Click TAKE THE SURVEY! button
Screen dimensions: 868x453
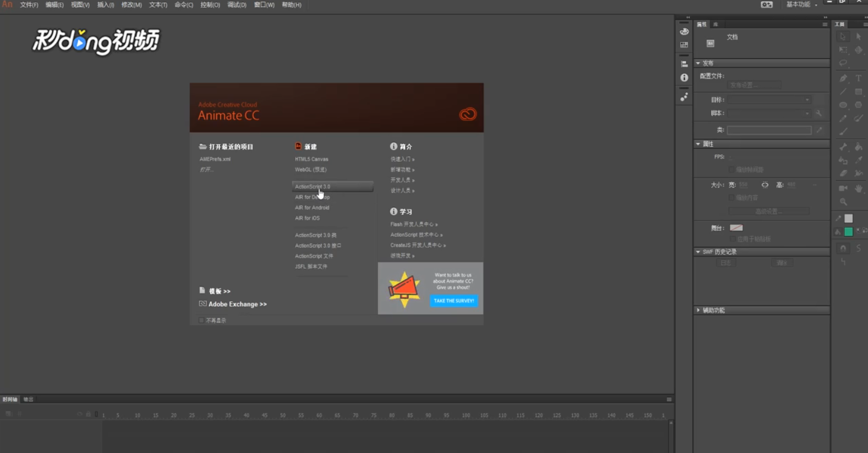454,301
